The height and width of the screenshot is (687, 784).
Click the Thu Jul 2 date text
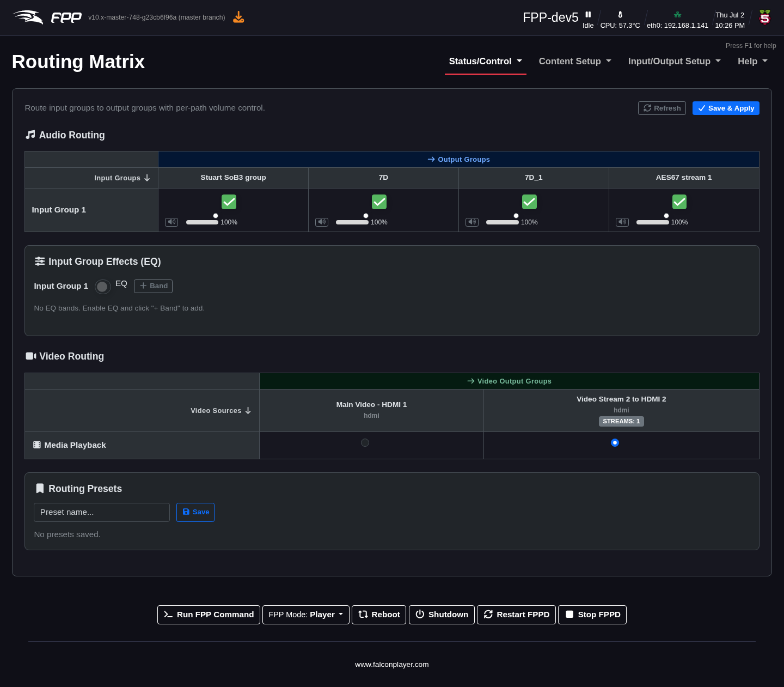(x=730, y=15)
